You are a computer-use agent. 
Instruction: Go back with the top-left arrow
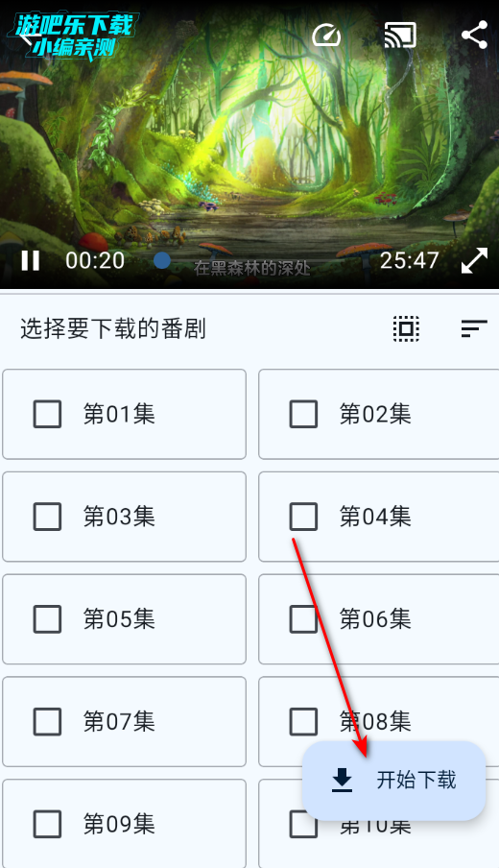29,36
